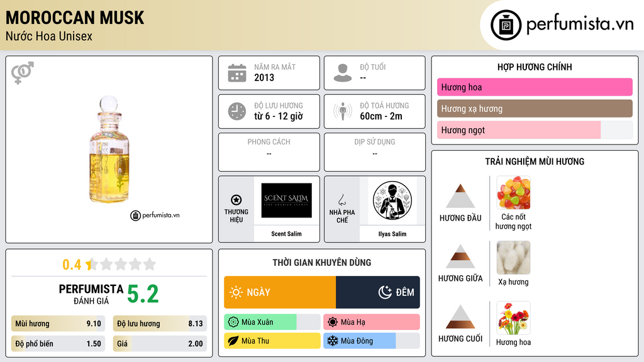This screenshot has width=644, height=362.
Task: Click the Hương ngọt accord bar
Action: coord(535,130)
